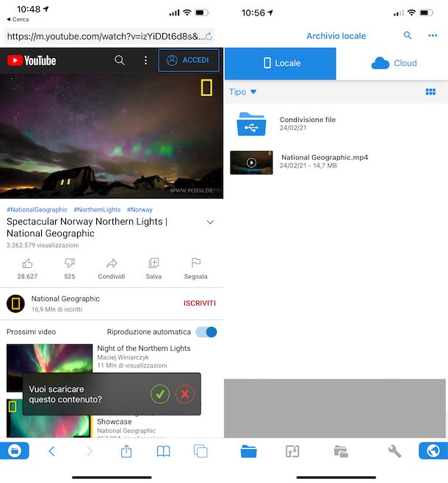
Task: Open the wrench settings icon
Action: point(394,451)
